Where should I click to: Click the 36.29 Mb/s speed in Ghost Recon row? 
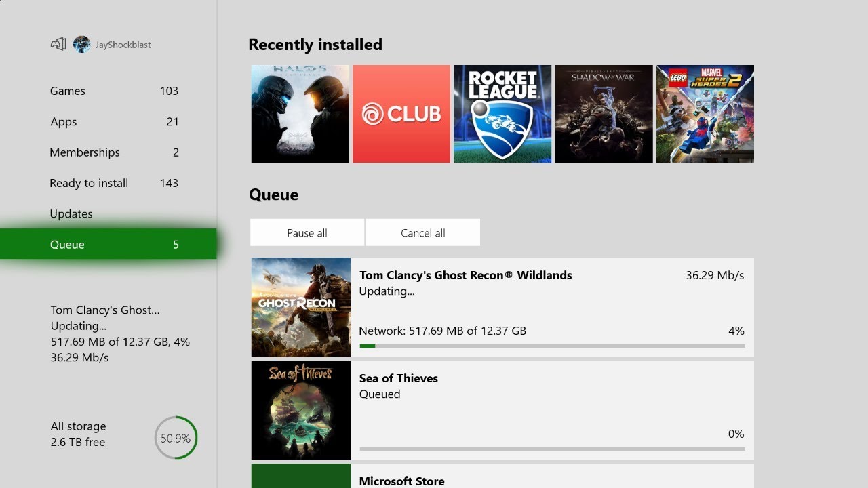tap(715, 275)
